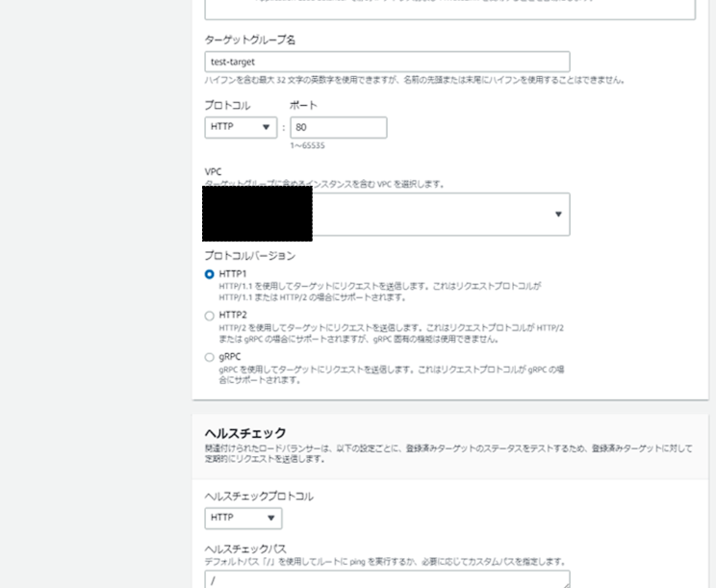Click the HTTP1 option description text
The image size is (716, 588).
[380, 292]
